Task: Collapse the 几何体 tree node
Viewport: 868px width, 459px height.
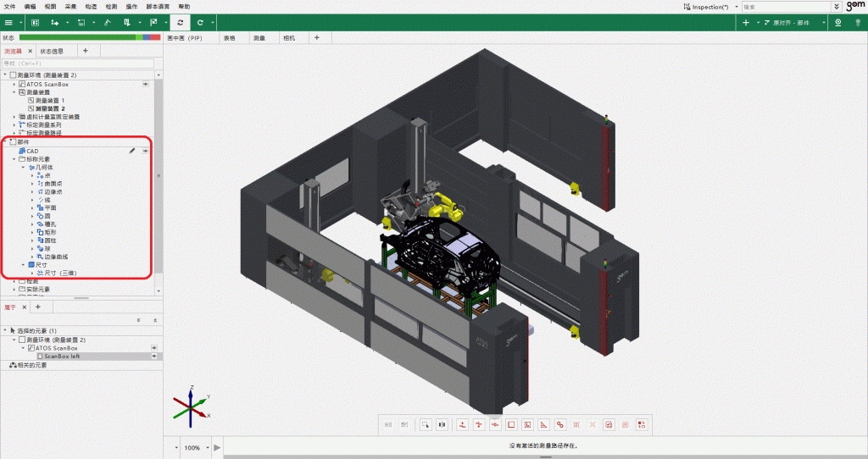Action: (x=24, y=167)
